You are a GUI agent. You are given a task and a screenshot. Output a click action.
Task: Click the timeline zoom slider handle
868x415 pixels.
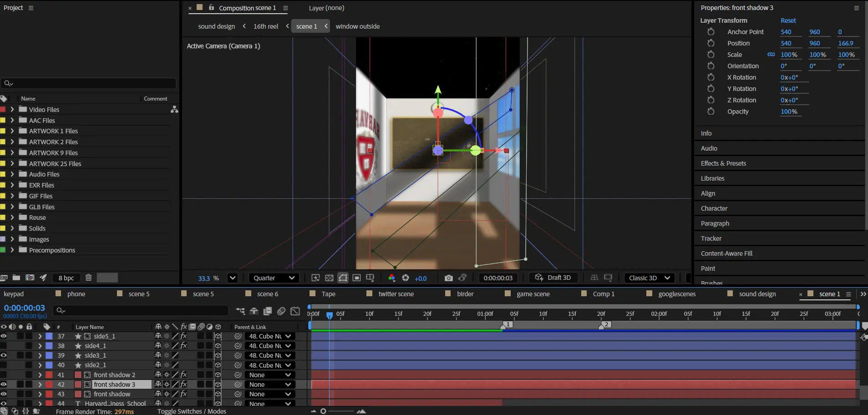[323, 411]
